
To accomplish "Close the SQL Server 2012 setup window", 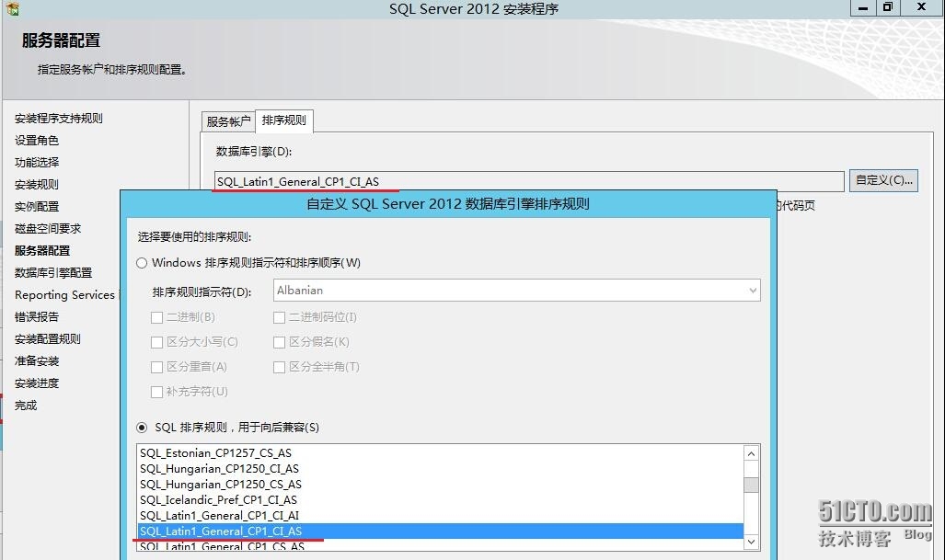I will coord(921,7).
